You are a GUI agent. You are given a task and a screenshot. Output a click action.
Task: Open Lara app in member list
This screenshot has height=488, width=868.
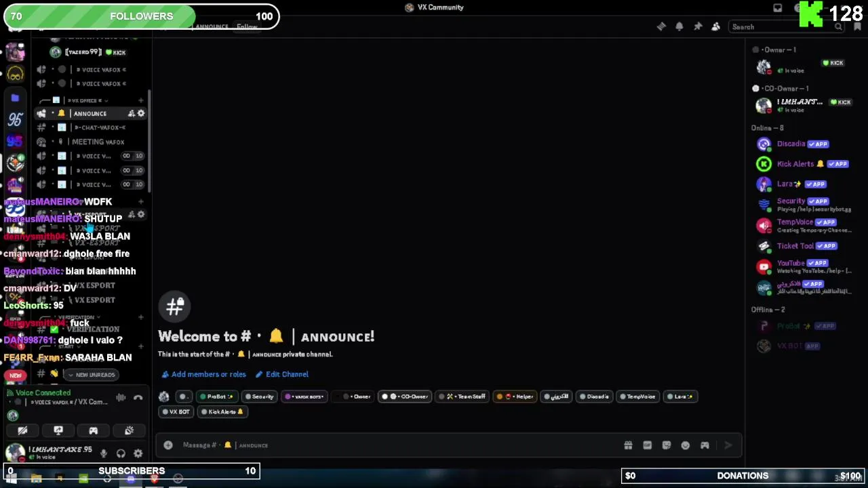click(x=804, y=184)
